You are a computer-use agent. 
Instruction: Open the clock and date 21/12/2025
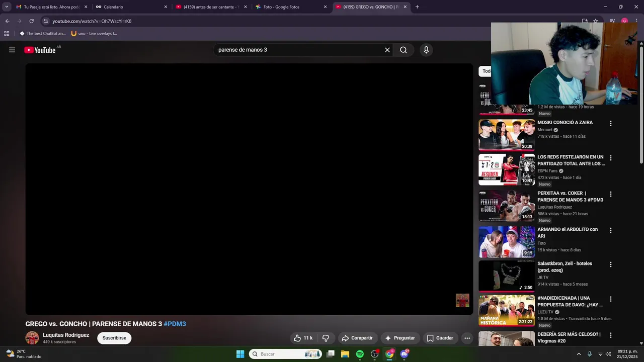627,354
